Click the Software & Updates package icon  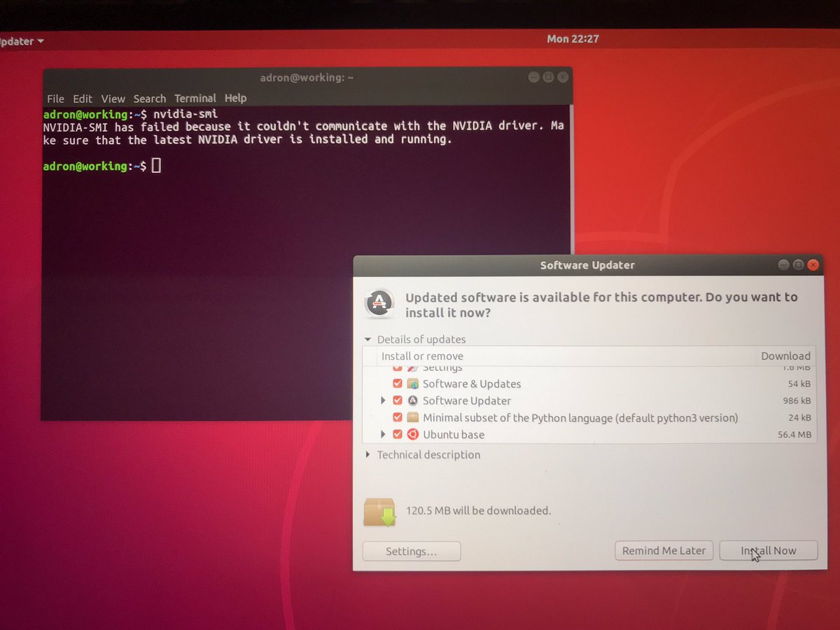point(412,384)
